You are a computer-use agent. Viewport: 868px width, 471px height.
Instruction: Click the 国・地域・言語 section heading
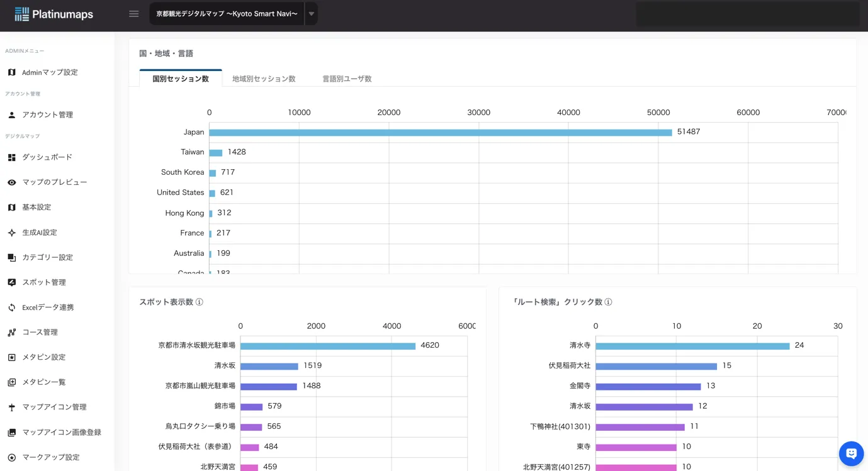pyautogui.click(x=166, y=53)
